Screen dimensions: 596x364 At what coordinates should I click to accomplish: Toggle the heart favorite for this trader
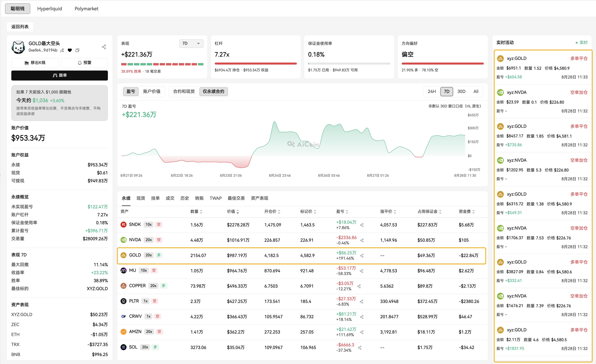[x=70, y=50]
